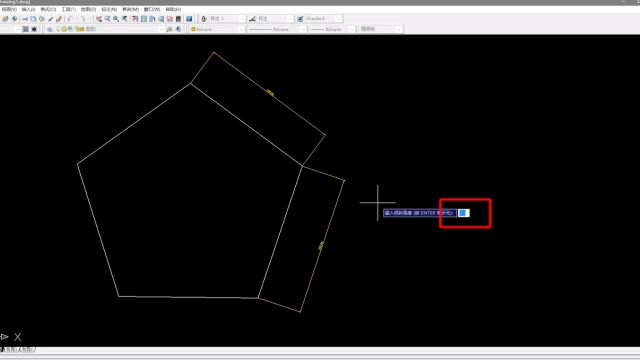The image size is (640, 360).
Task: Open the Markup Set Manager icon
Action: tap(170, 19)
